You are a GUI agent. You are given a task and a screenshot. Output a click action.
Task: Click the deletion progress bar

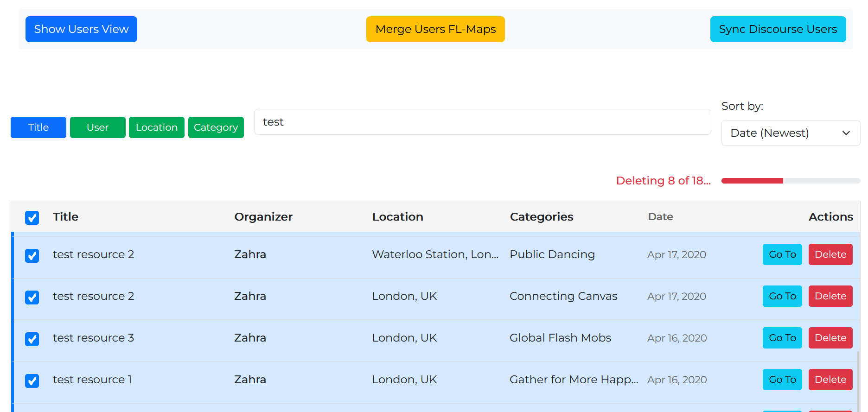point(790,181)
